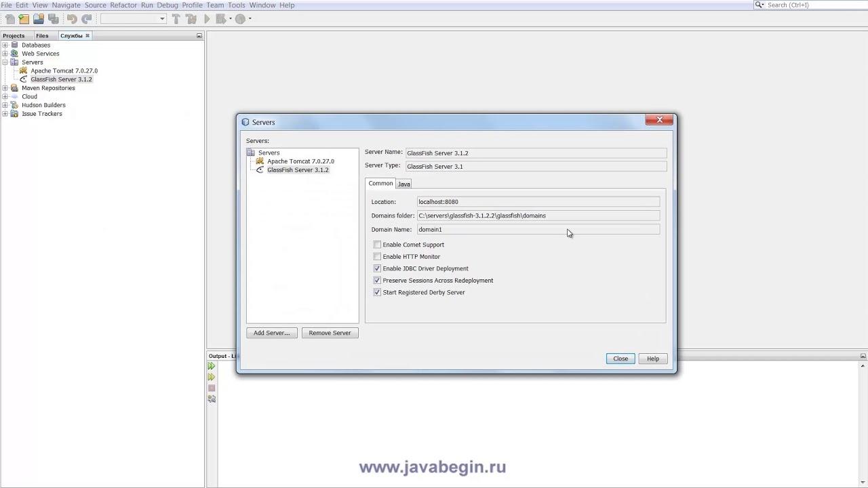Expand the Hudson Builders node
Viewport: 868px width, 488px height.
[x=5, y=105]
